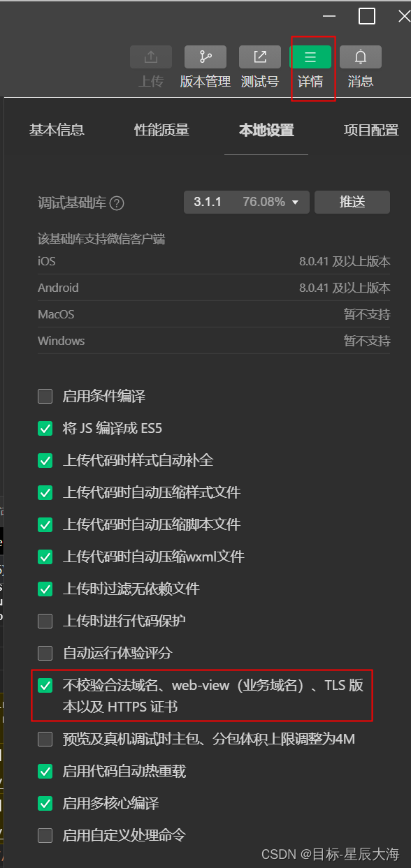The height and width of the screenshot is (868, 411).
Task: Enable the 启用条件编译 checkbox
Action: tap(45, 396)
